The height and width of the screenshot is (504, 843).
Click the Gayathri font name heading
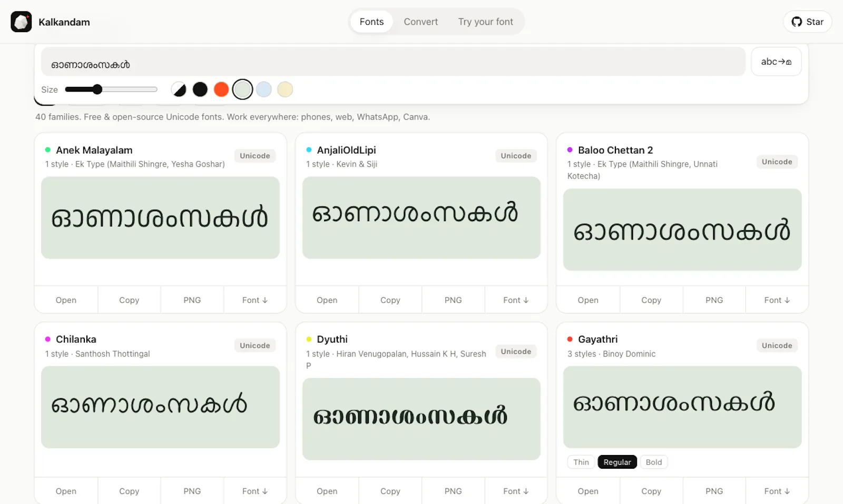click(597, 339)
